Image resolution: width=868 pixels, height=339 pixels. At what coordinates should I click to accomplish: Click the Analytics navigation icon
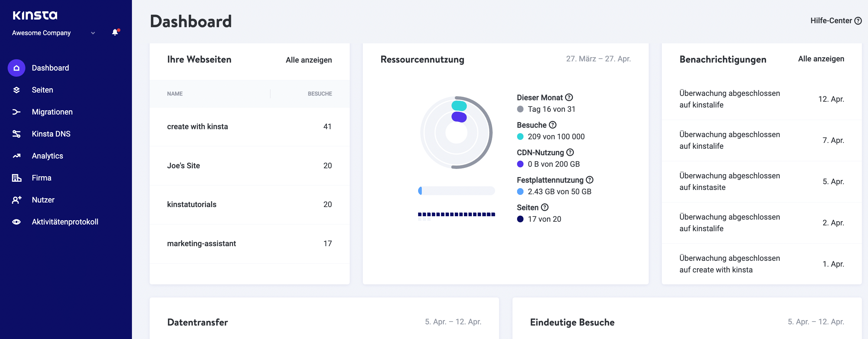point(16,156)
